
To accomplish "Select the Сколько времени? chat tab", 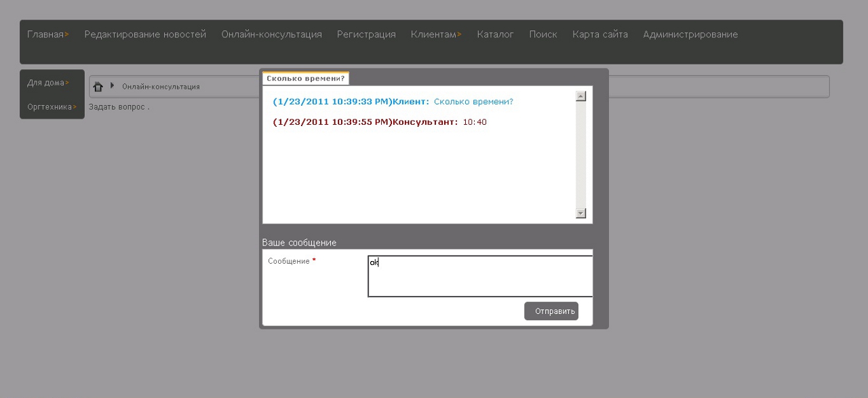I will tap(306, 77).
